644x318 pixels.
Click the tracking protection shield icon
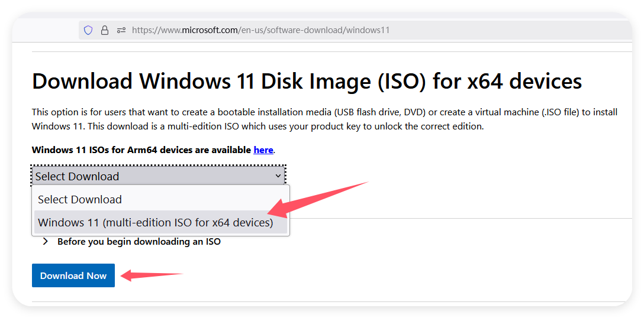click(x=88, y=30)
